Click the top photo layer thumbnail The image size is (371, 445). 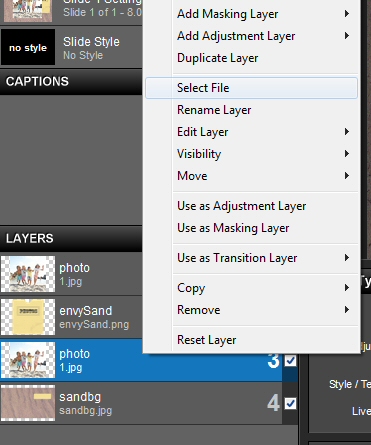point(28,274)
